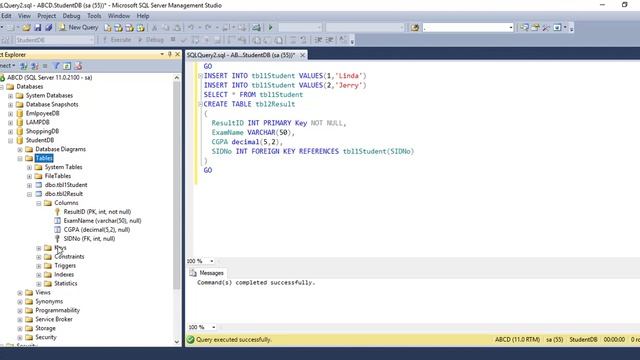Click the Execute button in SQL toolbar
This screenshot has height=360, width=640.
(x=117, y=40)
